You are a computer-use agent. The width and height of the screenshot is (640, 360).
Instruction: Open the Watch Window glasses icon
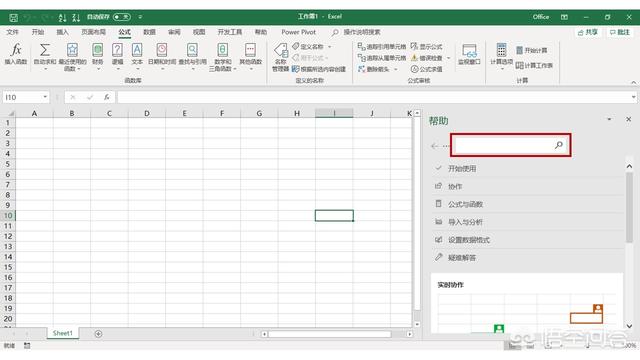[x=469, y=51]
